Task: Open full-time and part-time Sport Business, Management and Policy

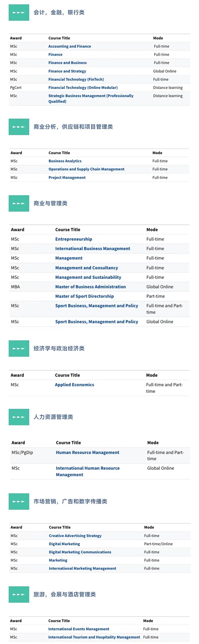Action: (x=97, y=306)
